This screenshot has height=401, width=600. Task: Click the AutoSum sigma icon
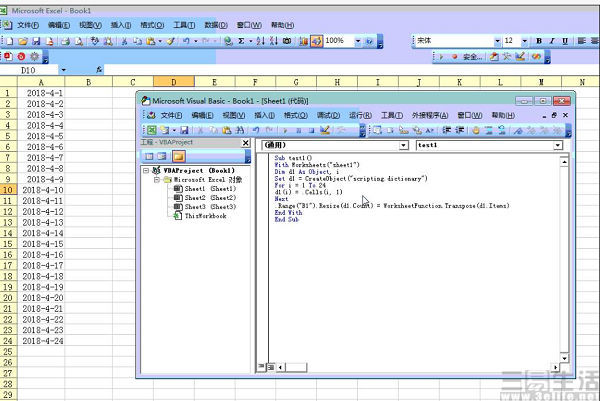point(244,41)
